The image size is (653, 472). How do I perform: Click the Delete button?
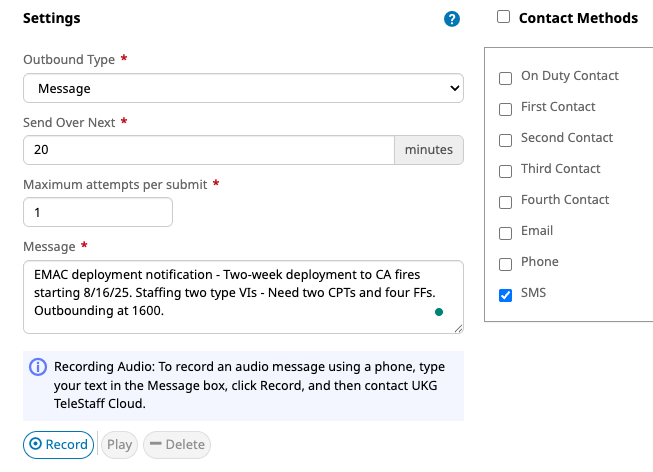pyautogui.click(x=177, y=445)
